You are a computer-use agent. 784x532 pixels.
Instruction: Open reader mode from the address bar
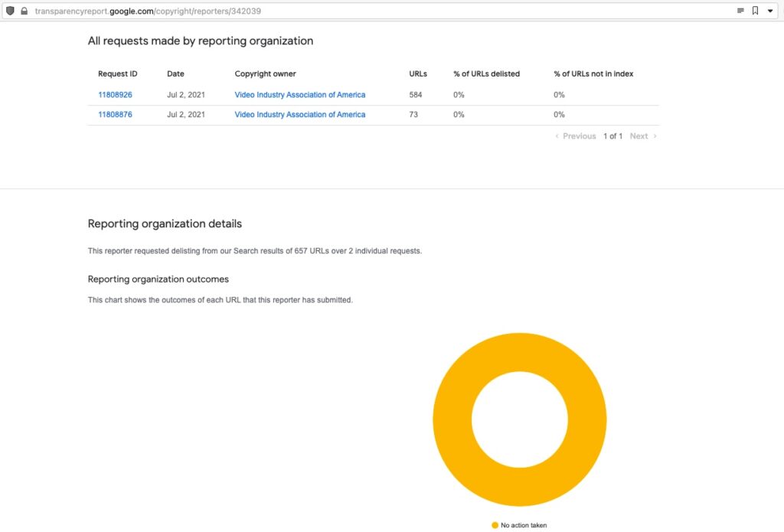(x=739, y=11)
